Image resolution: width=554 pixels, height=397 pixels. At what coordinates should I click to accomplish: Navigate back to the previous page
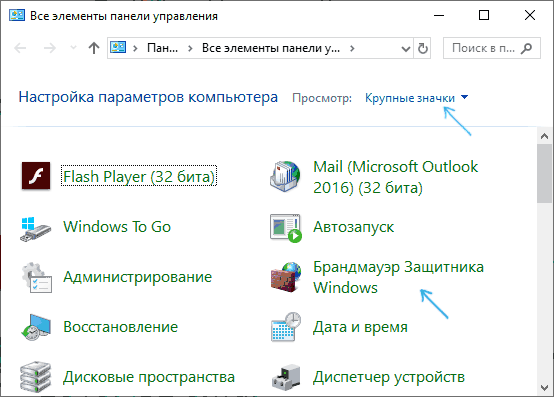[x=20, y=48]
